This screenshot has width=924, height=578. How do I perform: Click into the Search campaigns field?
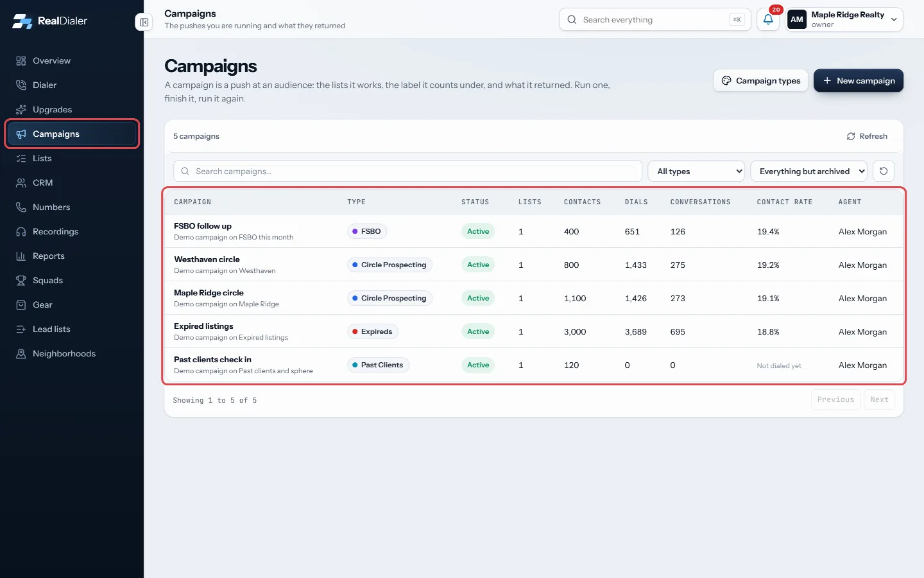407,171
